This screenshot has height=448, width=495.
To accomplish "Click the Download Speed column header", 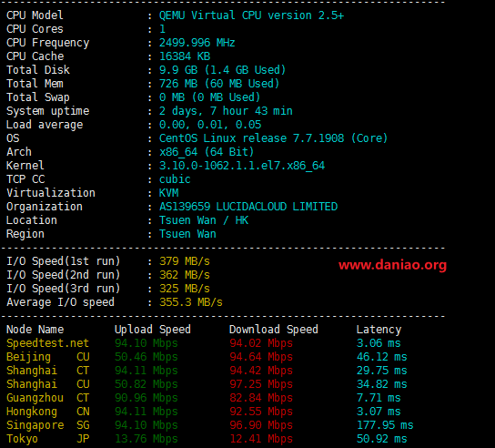I will pos(273,330).
